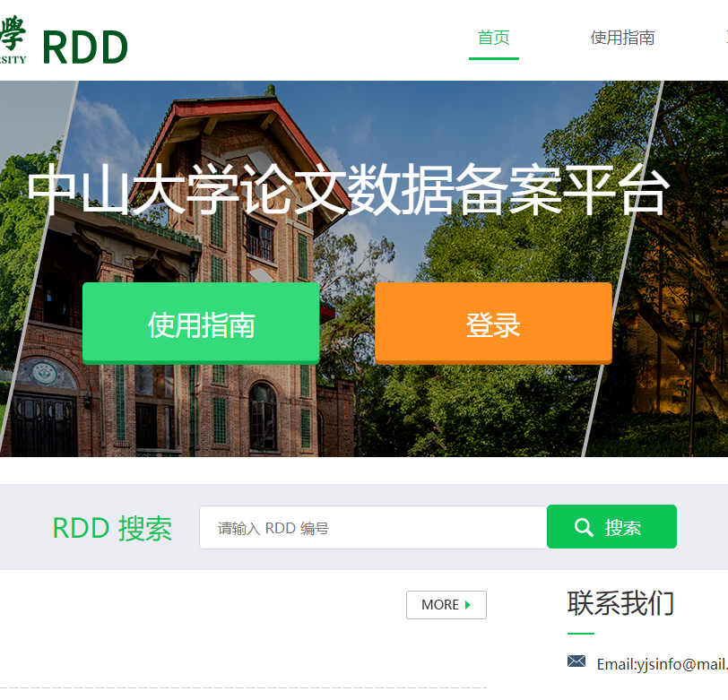Image resolution: width=728 pixels, height=700 pixels.
Task: Click the green 使用指南 banner button
Action: [201, 323]
